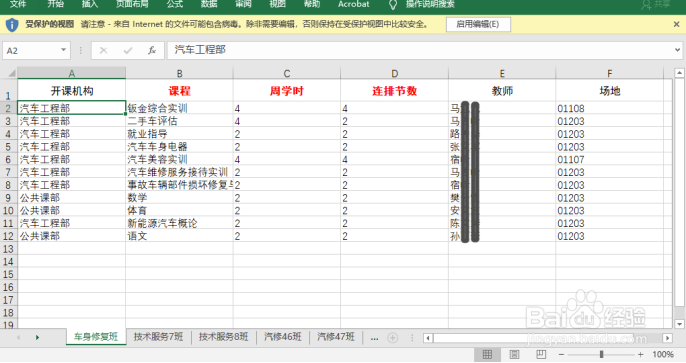Select the 就业指导 cell
Viewport: 686px width, 363px height.
pos(179,134)
